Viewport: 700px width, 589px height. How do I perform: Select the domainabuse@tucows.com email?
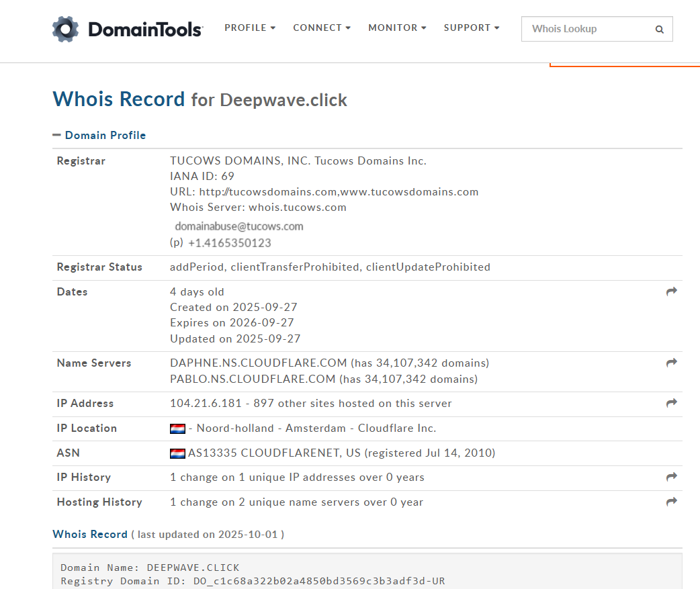click(x=239, y=226)
